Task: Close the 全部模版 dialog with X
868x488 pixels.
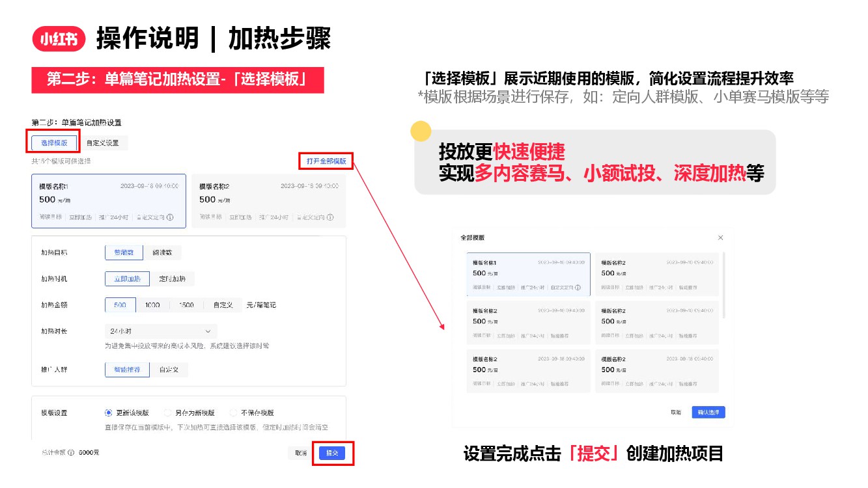Action: 720,238
